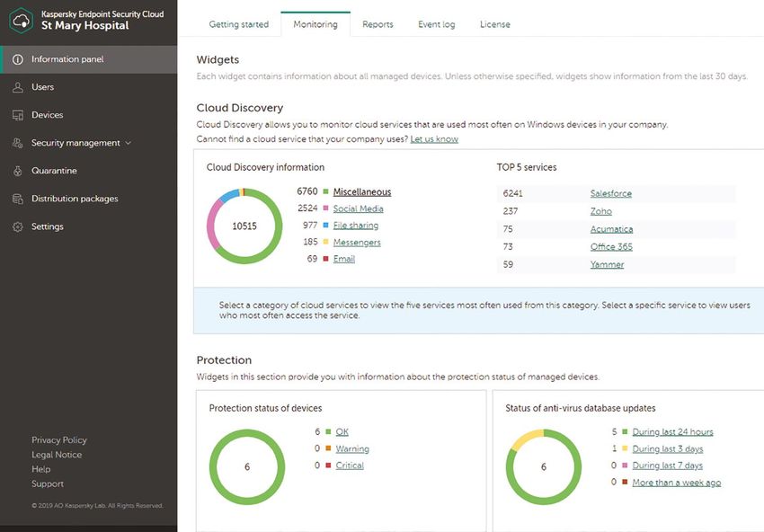Image resolution: width=764 pixels, height=532 pixels.
Task: Click During last 3 days link
Action: (x=668, y=448)
